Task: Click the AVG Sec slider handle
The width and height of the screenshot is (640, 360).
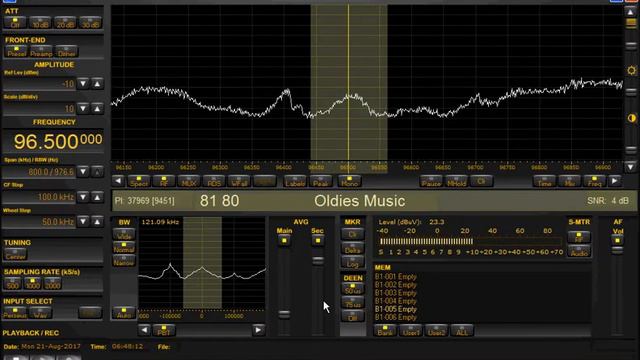Action: 318,260
